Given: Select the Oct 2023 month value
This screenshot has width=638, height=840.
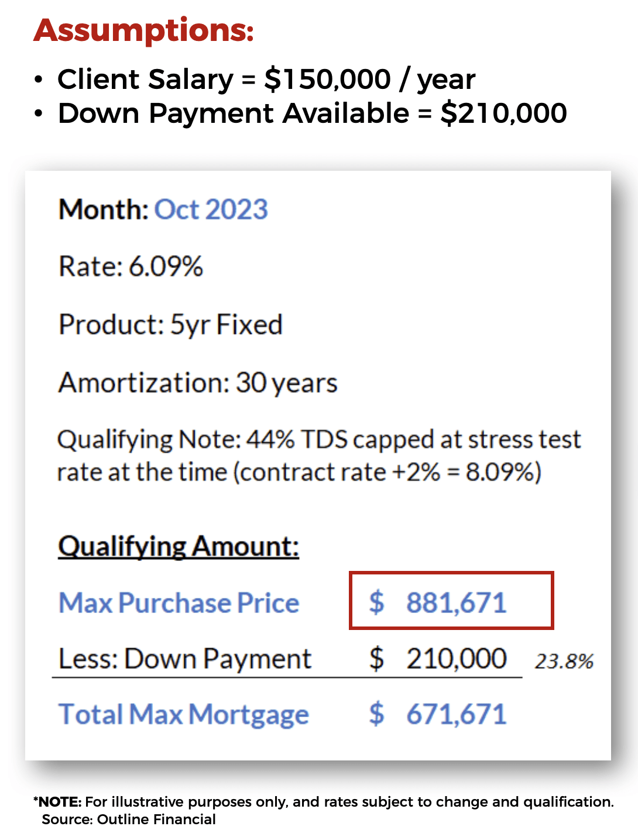Looking at the screenshot, I should tap(211, 209).
